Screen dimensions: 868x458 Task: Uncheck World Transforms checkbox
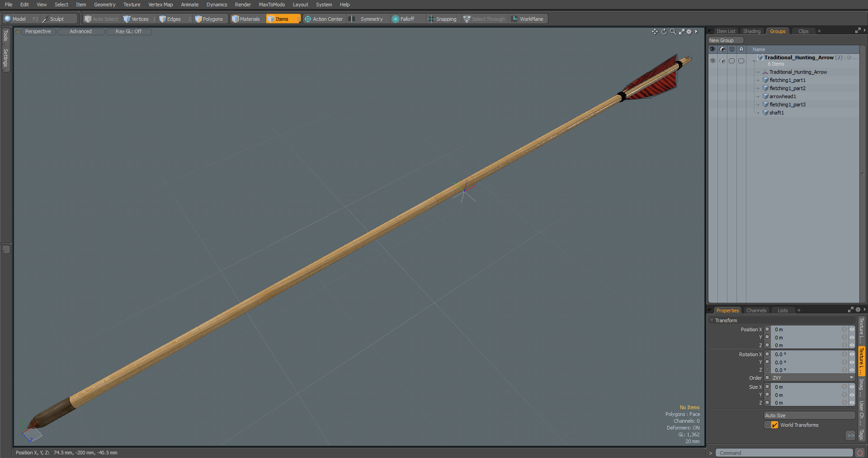774,425
